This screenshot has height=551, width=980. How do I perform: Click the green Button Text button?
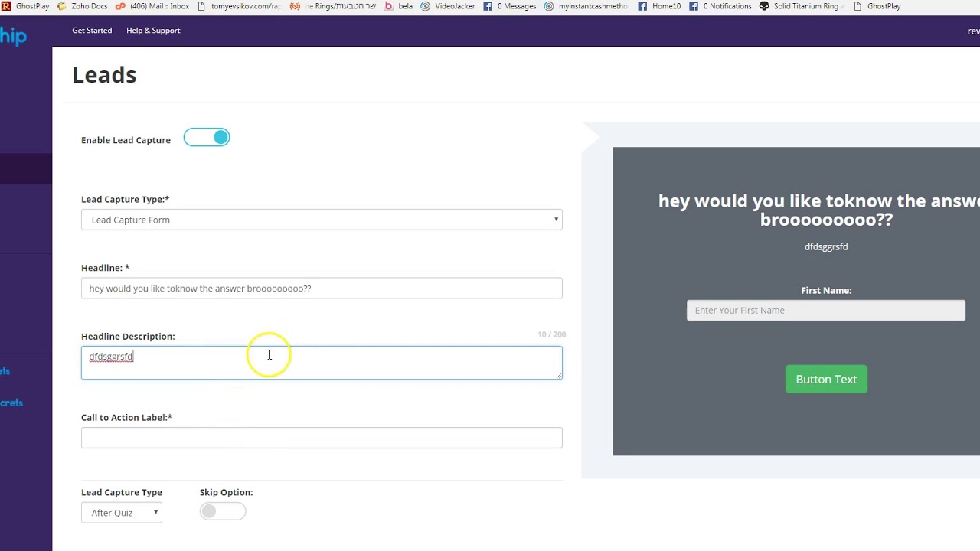coord(826,380)
